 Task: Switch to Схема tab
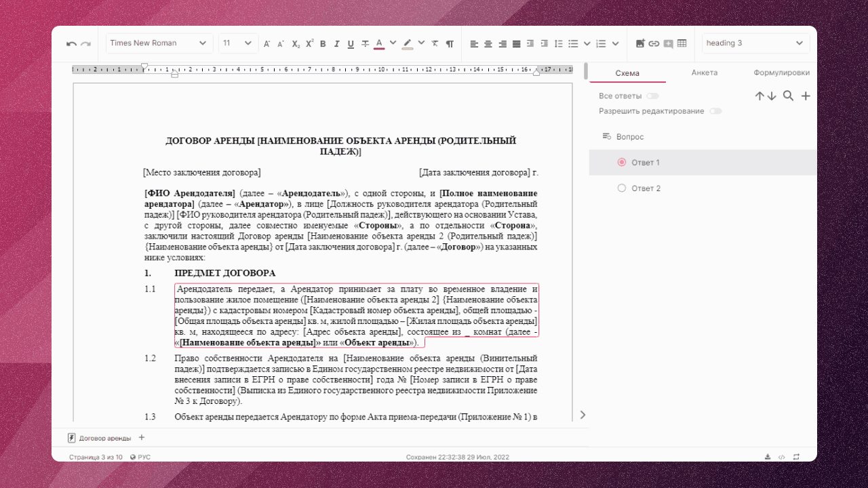tap(627, 73)
